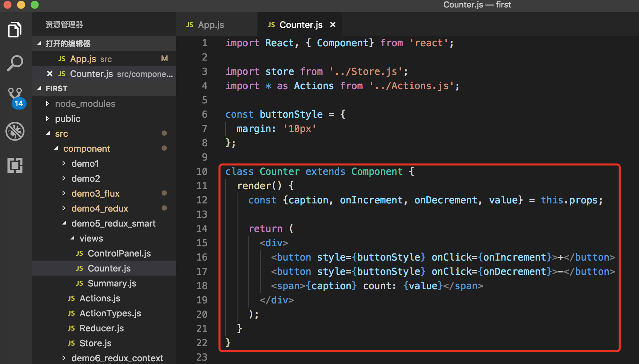639x364 pixels.
Task: Click the JS icon on App.js tab
Action: (190, 25)
